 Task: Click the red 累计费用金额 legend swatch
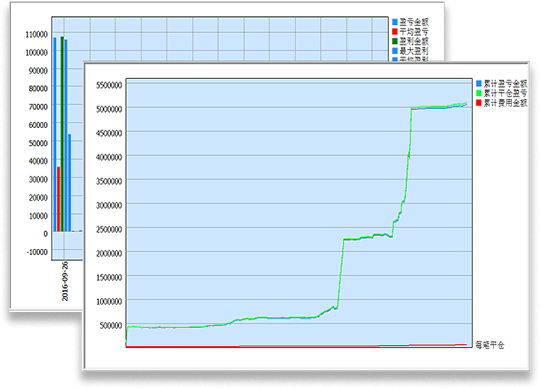479,103
